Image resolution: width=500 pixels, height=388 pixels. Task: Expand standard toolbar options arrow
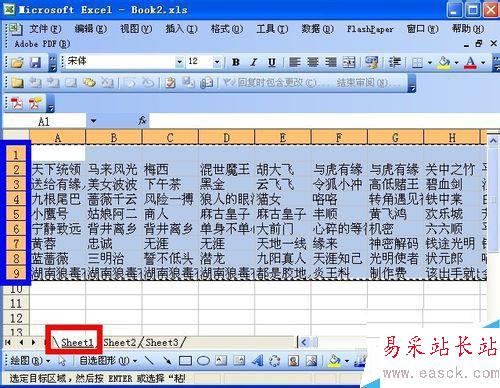tap(53, 63)
